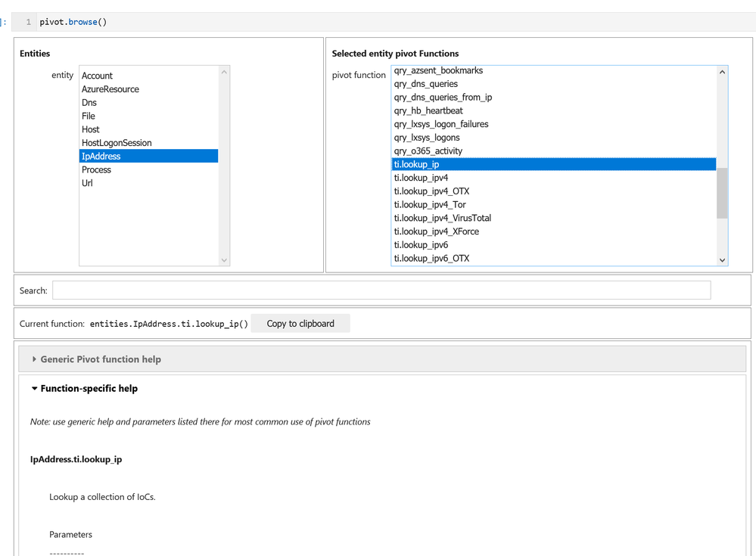This screenshot has height=556, width=756.
Task: Select the HostLogonSession entity
Action: click(148, 143)
